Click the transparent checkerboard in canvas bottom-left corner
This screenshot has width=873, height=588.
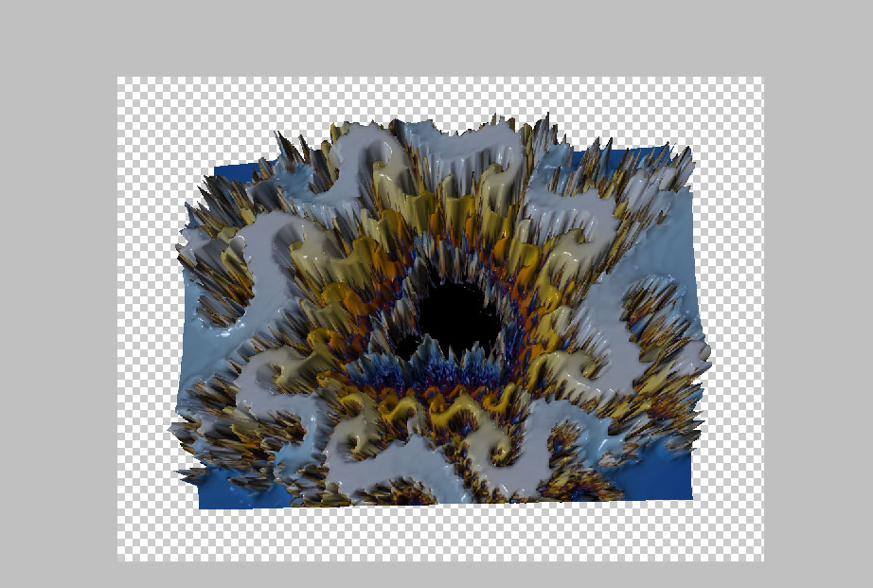(x=142, y=538)
